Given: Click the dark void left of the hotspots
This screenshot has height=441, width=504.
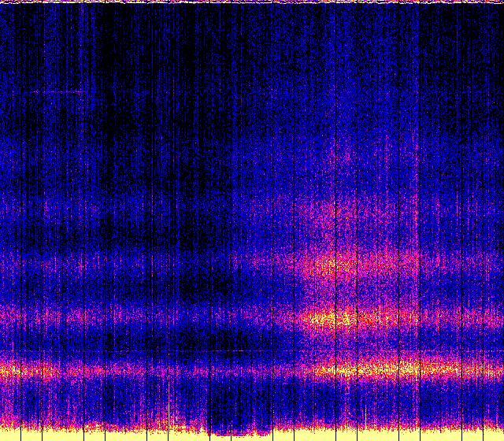Looking at the screenshot, I should click(x=205, y=283).
